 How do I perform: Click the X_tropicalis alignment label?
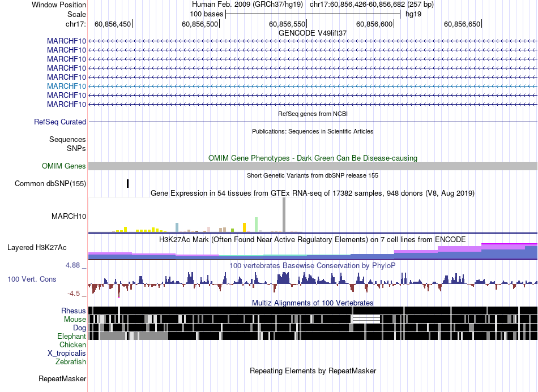[x=67, y=354]
